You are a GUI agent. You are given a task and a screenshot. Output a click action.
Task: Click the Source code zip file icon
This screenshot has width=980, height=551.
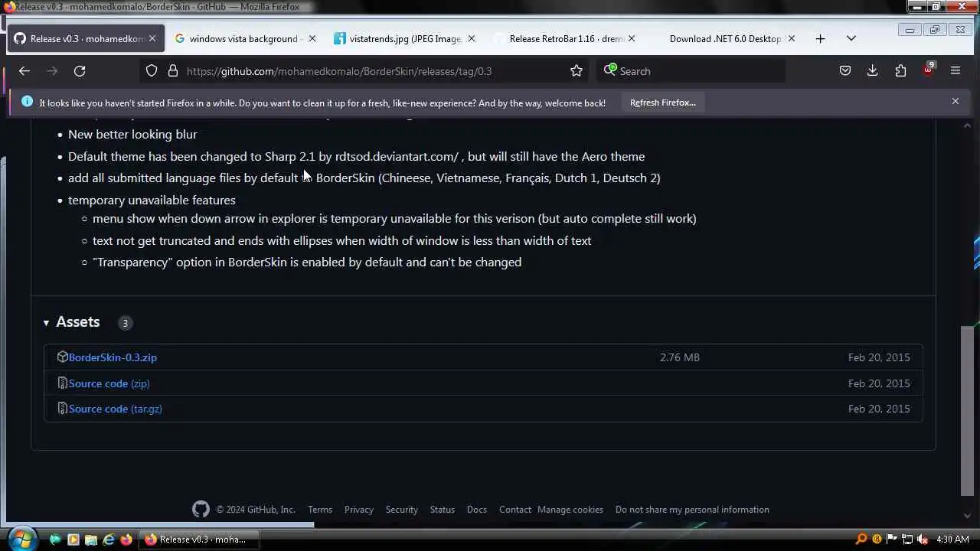click(x=63, y=383)
